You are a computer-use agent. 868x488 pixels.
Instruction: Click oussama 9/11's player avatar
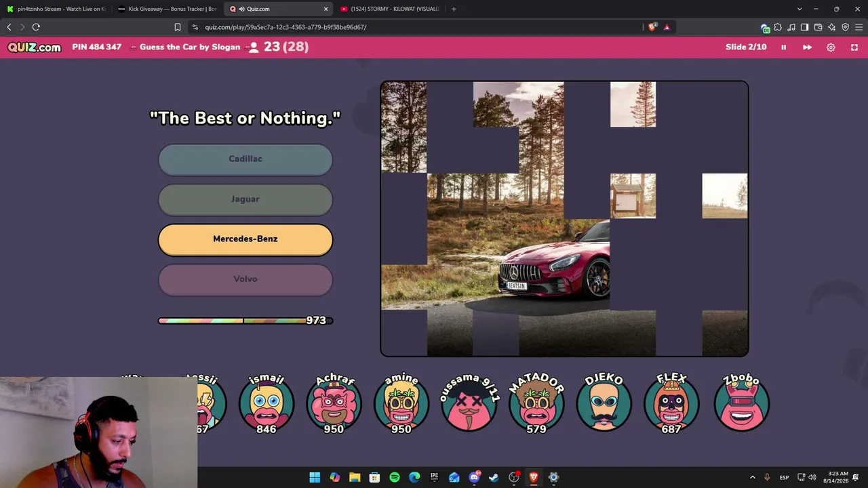coord(469,403)
